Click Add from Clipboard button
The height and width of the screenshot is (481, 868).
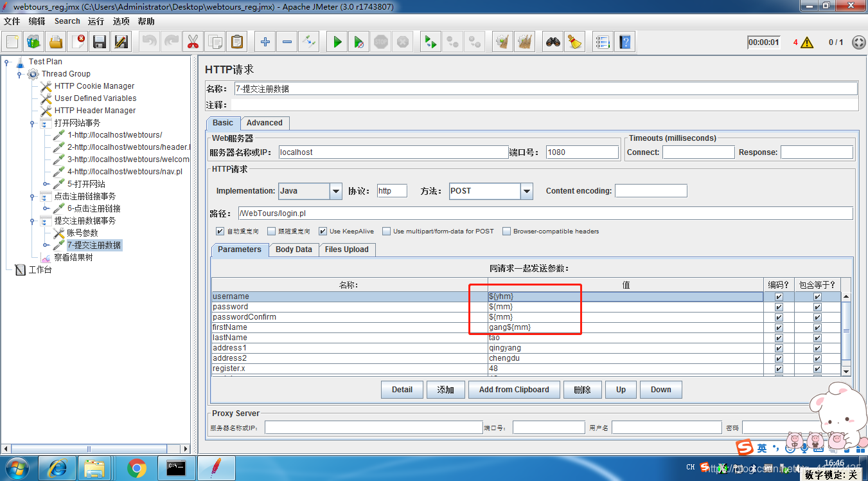pos(514,390)
